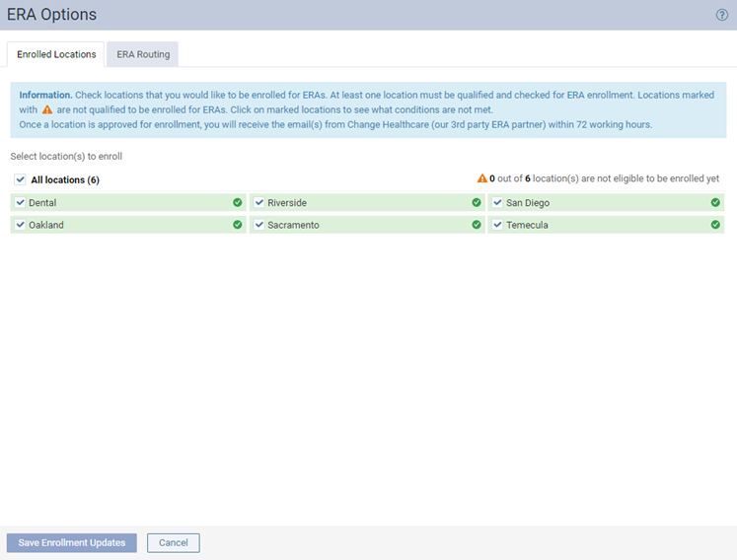Uncheck the Dental location checkbox
This screenshot has height=560, width=737.
pyautogui.click(x=21, y=202)
